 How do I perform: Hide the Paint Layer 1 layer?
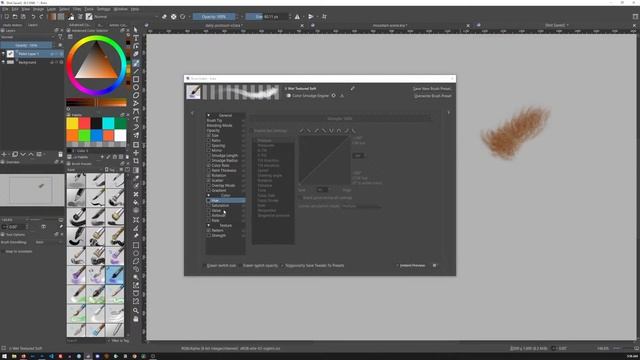3,54
